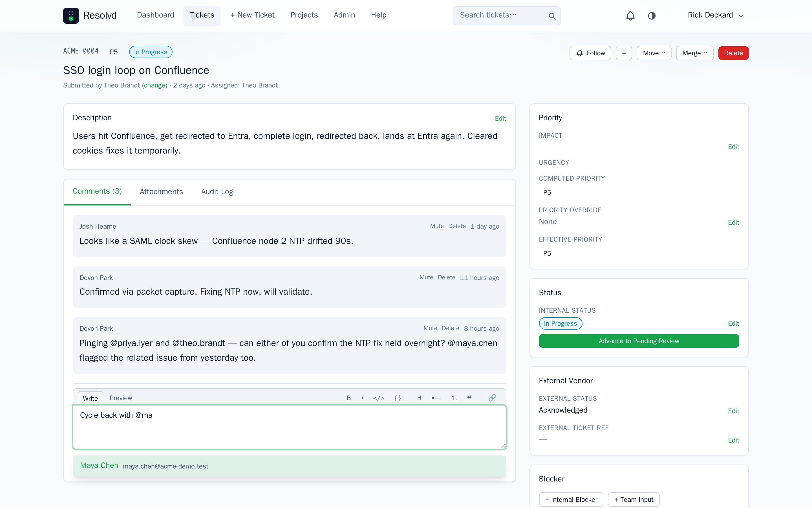Follow this ticket
The width and height of the screenshot is (812, 508).
(590, 53)
